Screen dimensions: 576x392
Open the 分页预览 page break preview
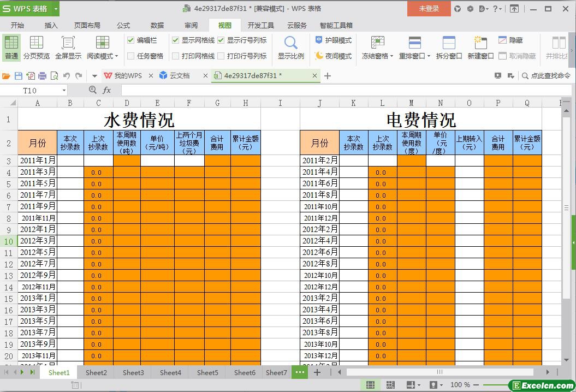(x=36, y=47)
